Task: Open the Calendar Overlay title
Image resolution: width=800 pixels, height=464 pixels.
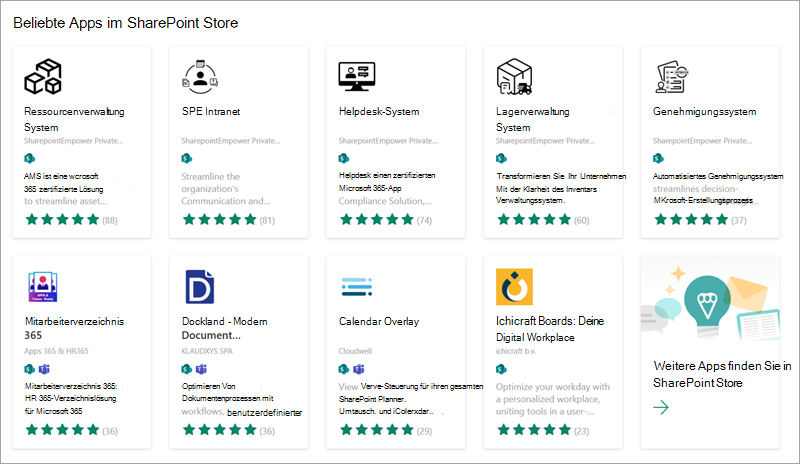Action: pos(379,322)
